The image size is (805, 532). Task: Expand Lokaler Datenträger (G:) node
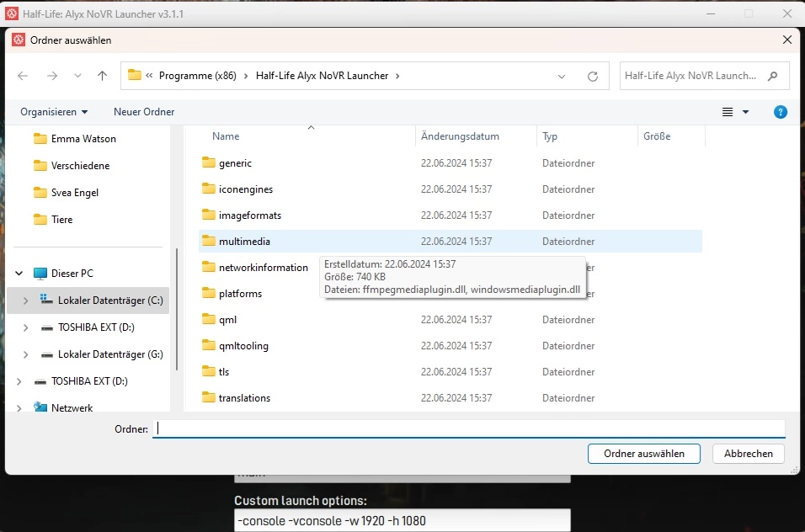pos(25,354)
